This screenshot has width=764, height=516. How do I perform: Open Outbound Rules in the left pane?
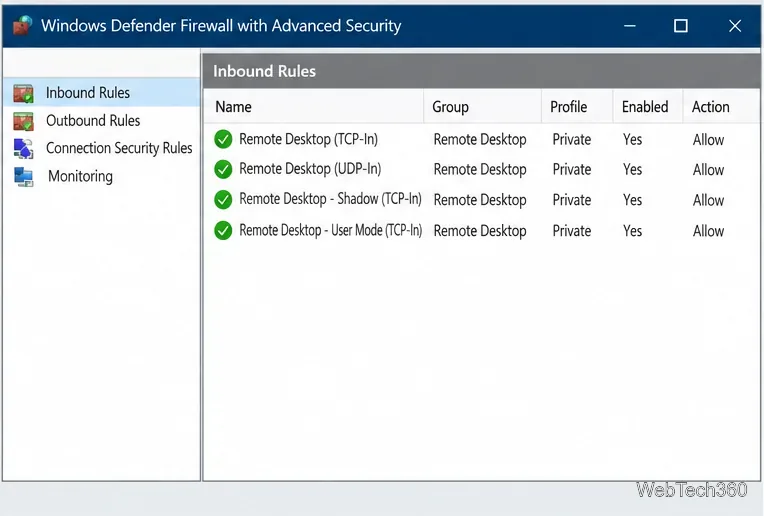click(93, 120)
